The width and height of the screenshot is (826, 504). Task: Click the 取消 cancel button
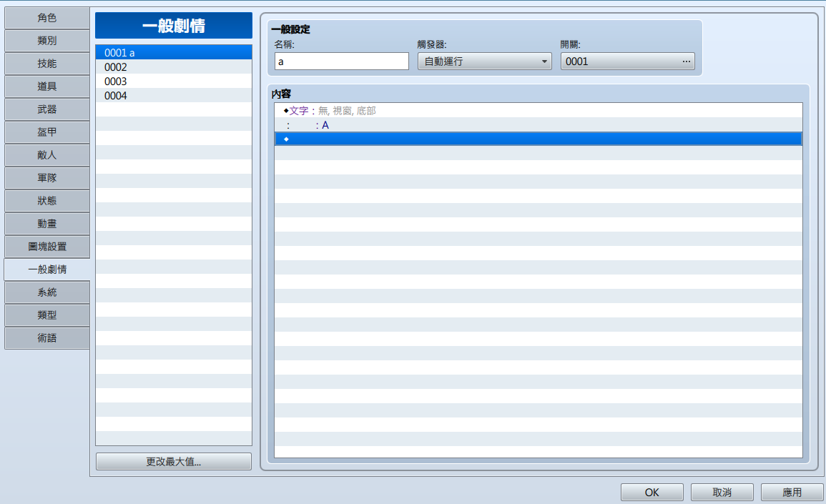(722, 493)
